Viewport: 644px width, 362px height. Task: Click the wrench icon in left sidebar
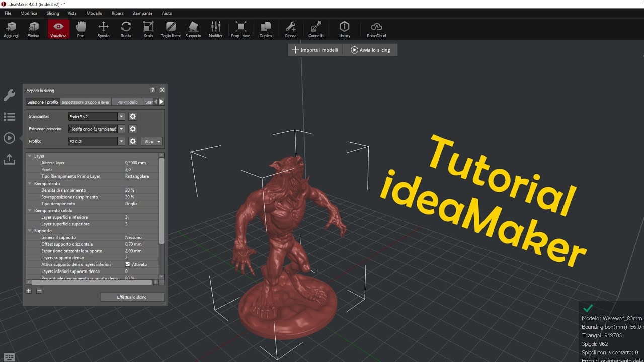pyautogui.click(x=9, y=96)
